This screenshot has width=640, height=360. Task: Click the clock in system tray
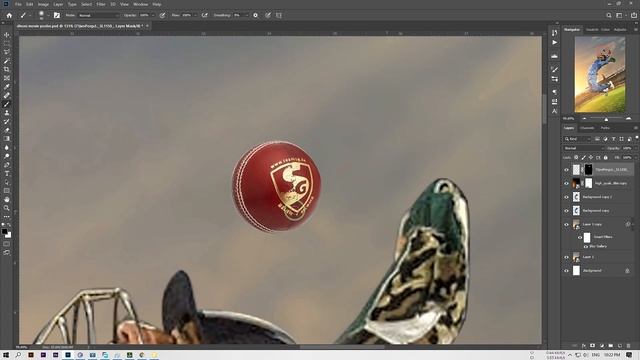(x=612, y=355)
